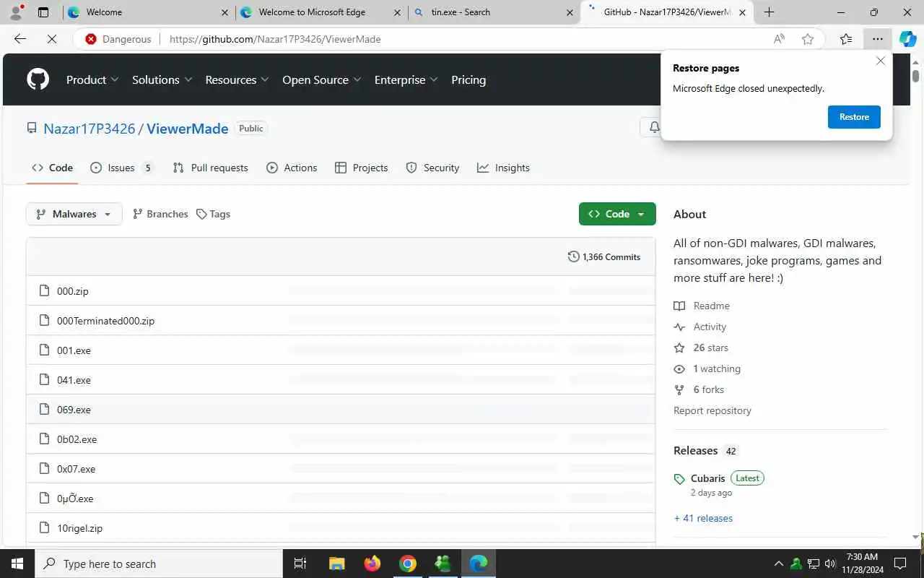
Task: Click the 1,366 Commits history link
Action: [x=604, y=256]
